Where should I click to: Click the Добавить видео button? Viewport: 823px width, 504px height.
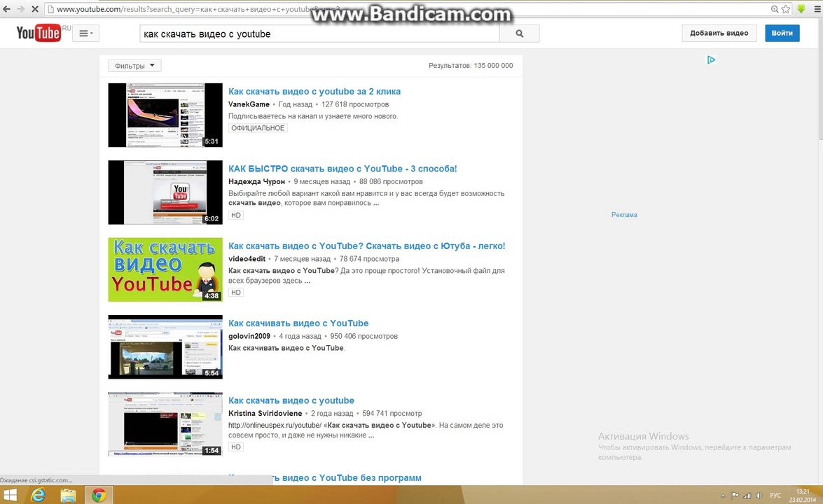tap(719, 33)
